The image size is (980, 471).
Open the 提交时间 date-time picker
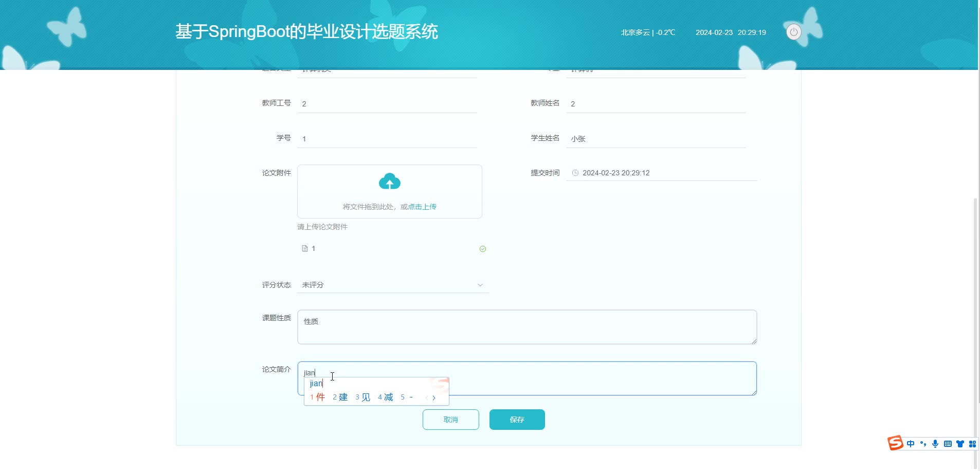[x=661, y=173]
